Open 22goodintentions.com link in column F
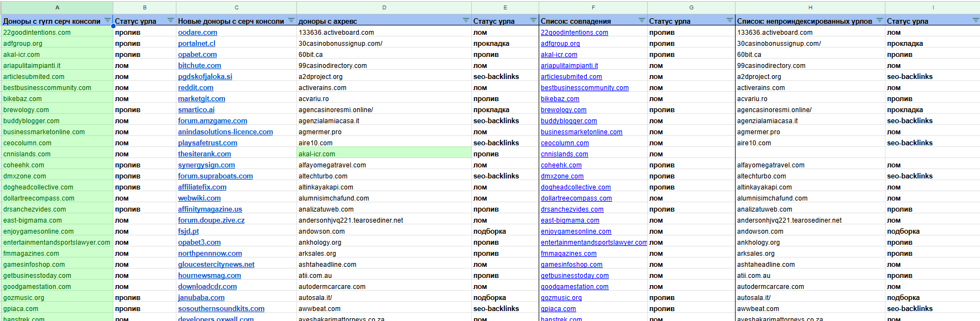The height and width of the screenshot is (321, 980). point(574,33)
